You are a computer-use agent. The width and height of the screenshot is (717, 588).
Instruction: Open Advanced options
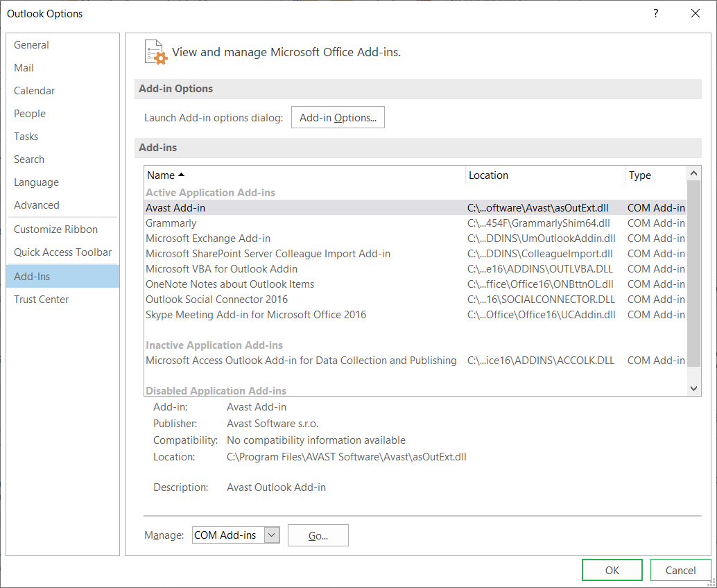(x=63, y=205)
